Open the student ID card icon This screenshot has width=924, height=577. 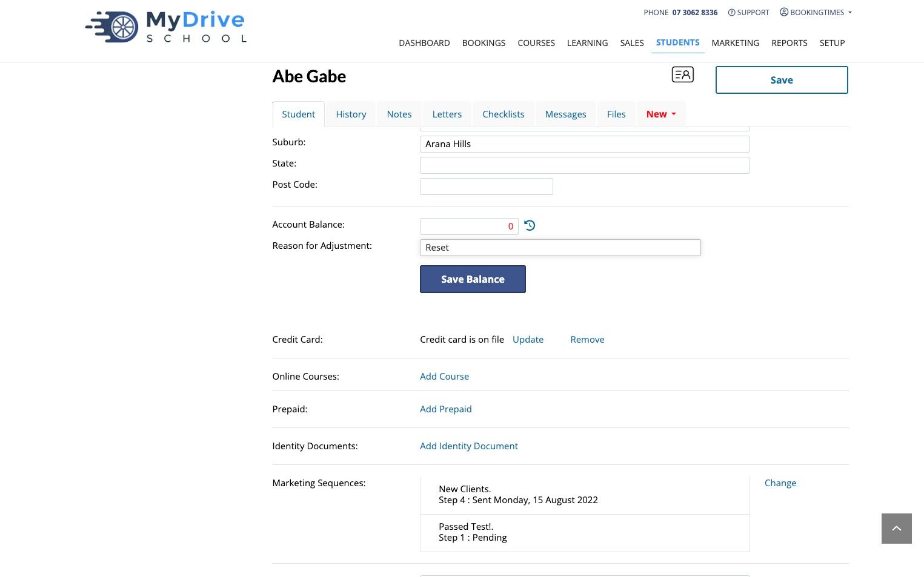[x=683, y=74]
